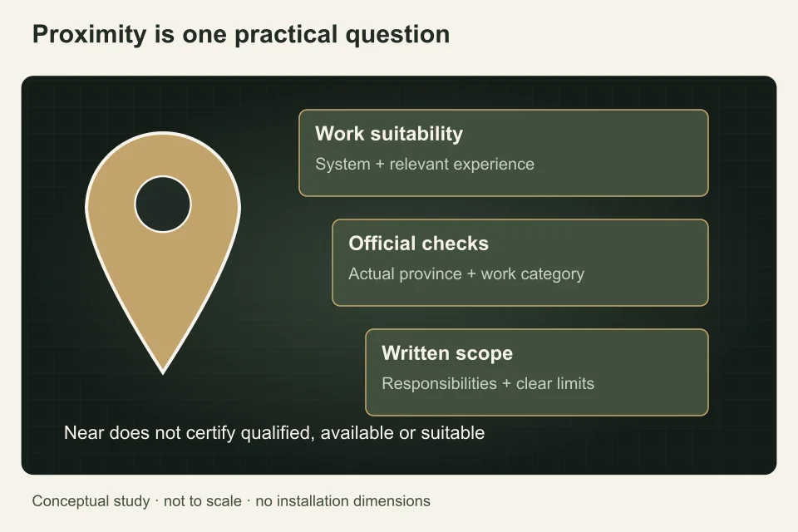Select the Work suitability card
798x532 pixels.
(504, 153)
